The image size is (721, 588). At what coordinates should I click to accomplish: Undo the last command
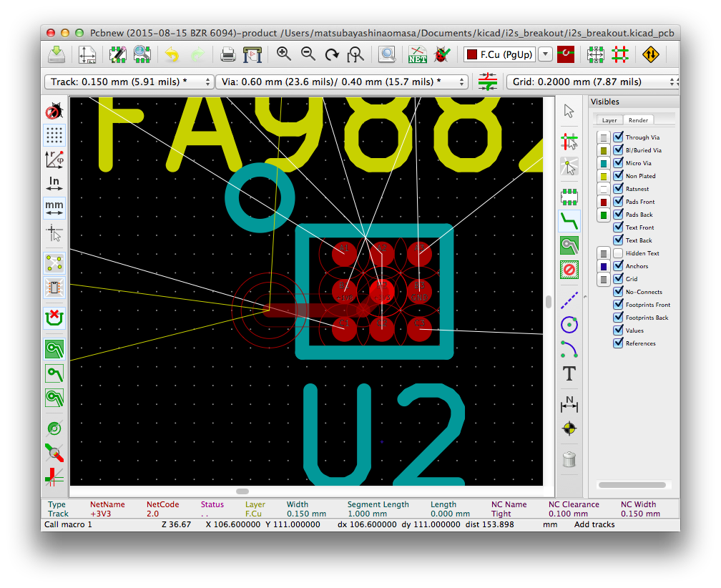[172, 54]
